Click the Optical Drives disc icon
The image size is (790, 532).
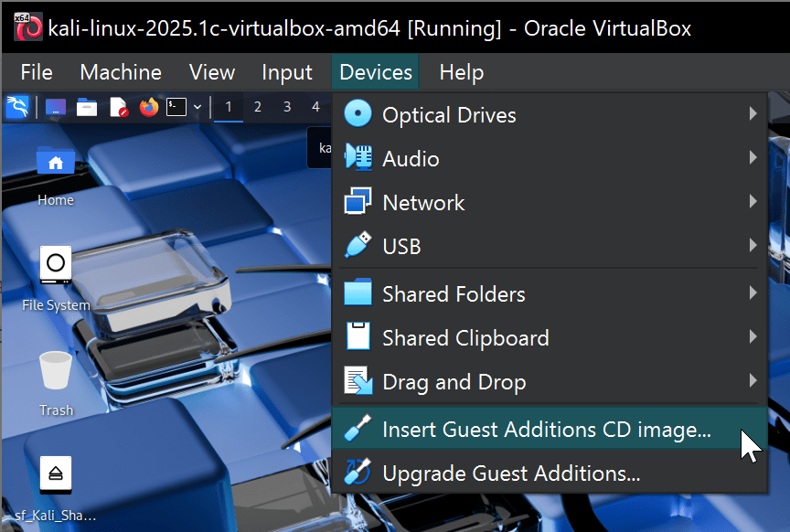(x=358, y=114)
